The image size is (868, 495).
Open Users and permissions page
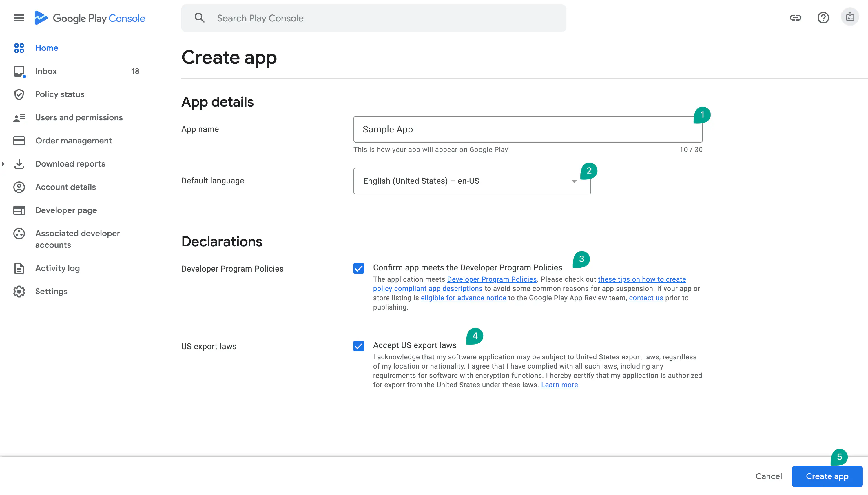(x=79, y=118)
